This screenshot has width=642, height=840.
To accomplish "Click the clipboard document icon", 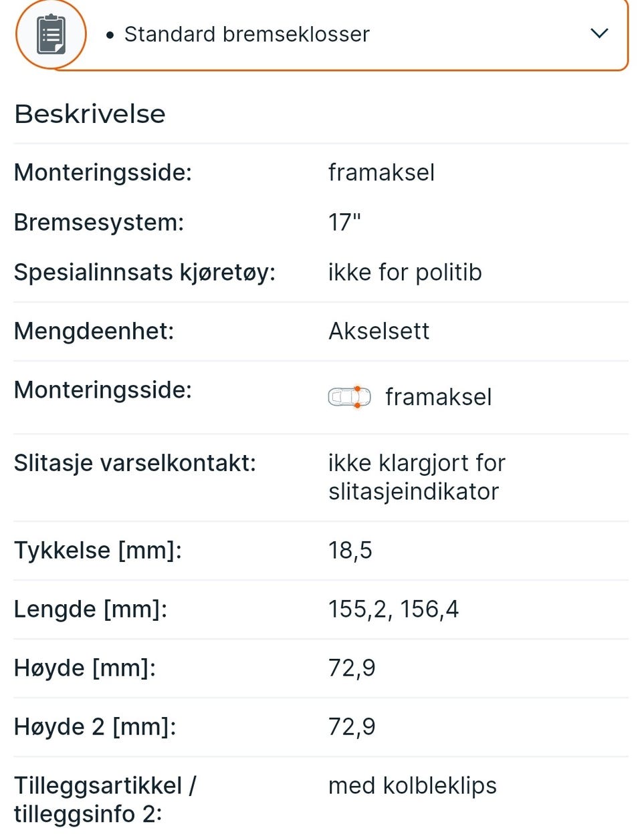I will click(x=51, y=34).
